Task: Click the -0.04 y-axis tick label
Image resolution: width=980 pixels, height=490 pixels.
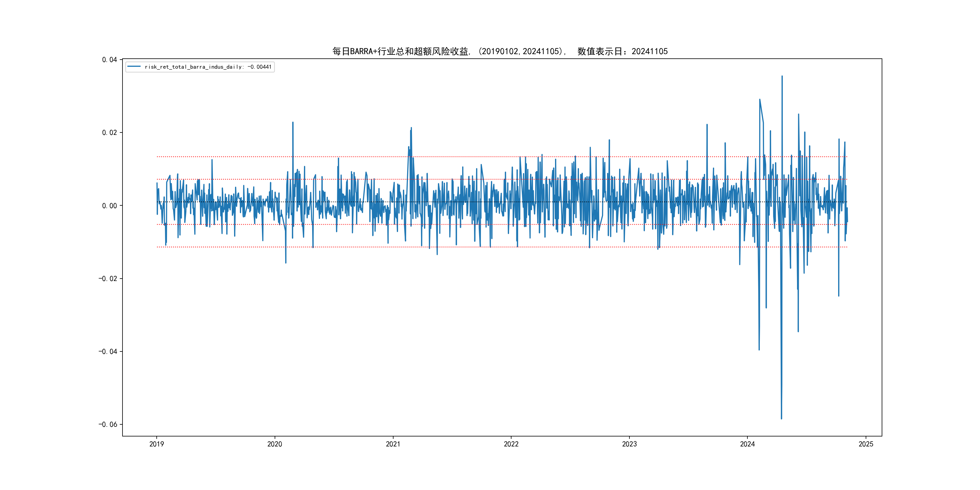Action: [108, 351]
